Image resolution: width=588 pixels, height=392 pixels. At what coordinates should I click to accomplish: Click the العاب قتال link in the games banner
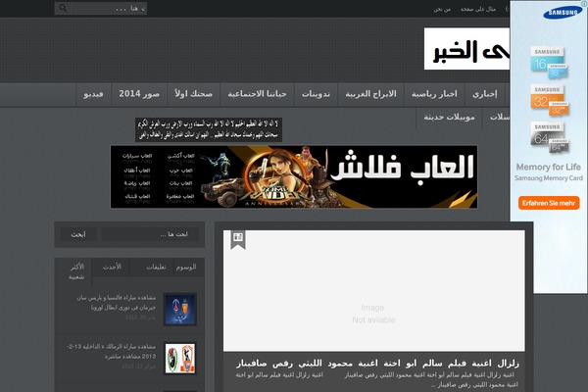tap(137, 197)
